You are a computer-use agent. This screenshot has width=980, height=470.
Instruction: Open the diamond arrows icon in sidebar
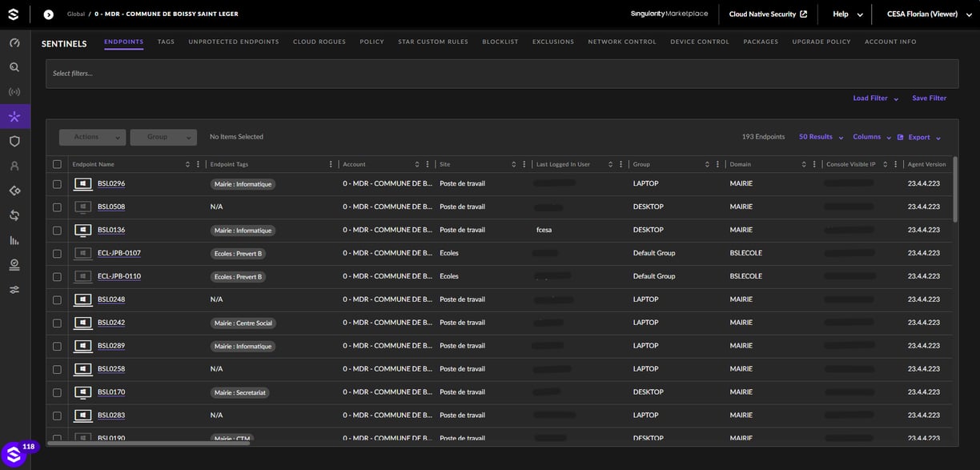pos(14,191)
